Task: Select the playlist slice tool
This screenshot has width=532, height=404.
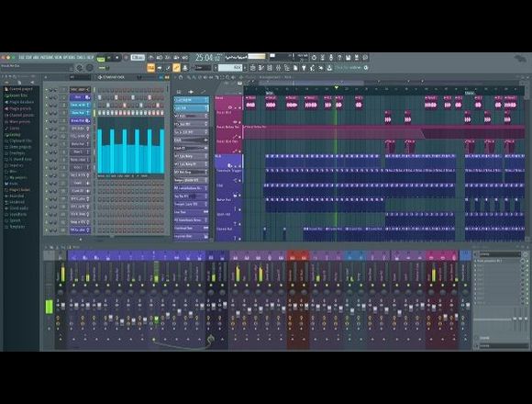Action: click(216, 77)
